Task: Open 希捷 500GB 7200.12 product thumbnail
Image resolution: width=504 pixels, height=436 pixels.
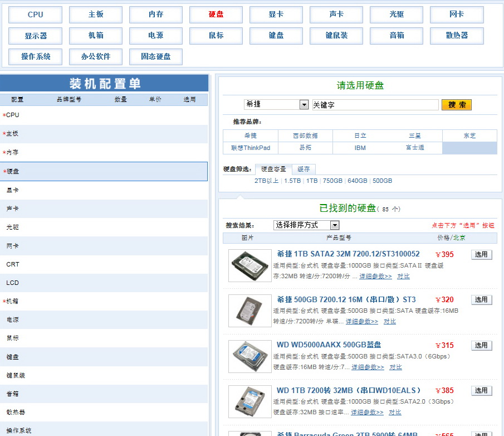Action: coord(250,311)
